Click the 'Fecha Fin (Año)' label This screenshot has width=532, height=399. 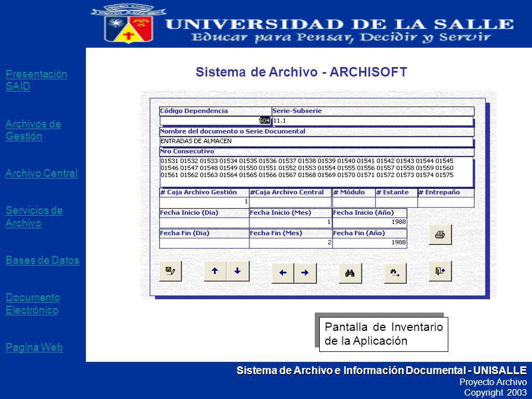tap(359, 233)
